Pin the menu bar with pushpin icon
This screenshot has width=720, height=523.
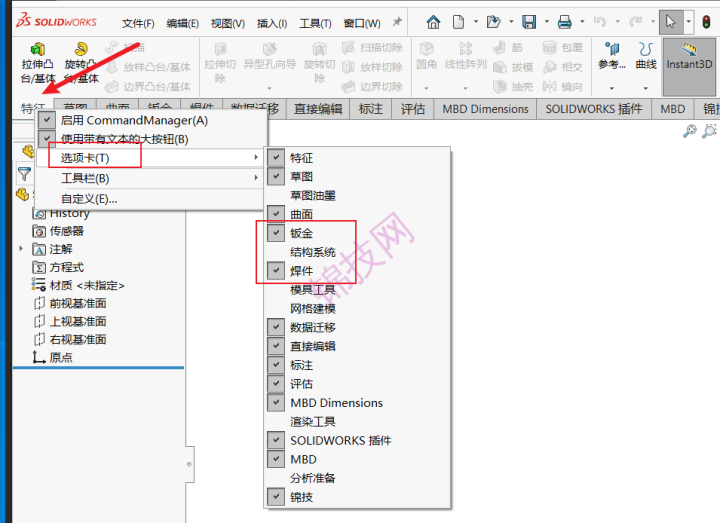click(x=397, y=22)
